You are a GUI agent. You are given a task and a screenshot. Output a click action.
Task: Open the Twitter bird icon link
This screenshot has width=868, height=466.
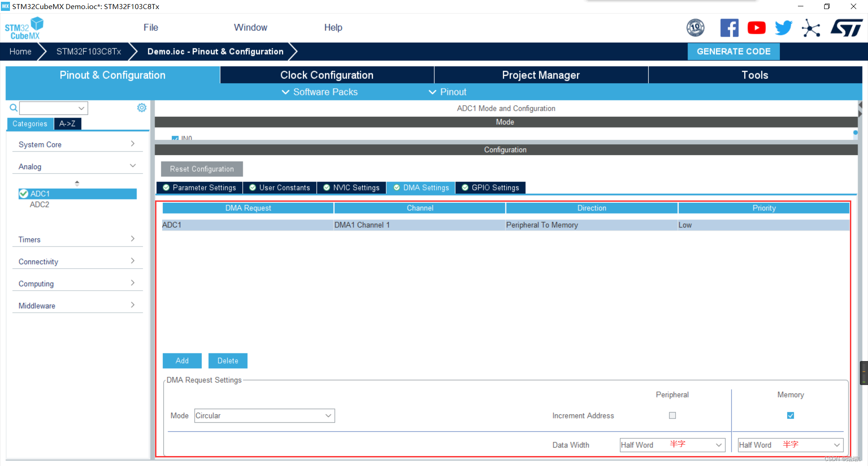tap(783, 28)
